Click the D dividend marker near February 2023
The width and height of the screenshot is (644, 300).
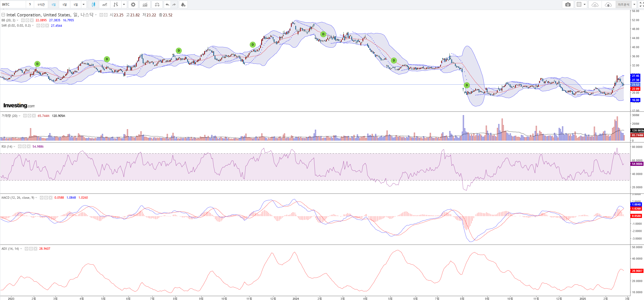[37, 64]
